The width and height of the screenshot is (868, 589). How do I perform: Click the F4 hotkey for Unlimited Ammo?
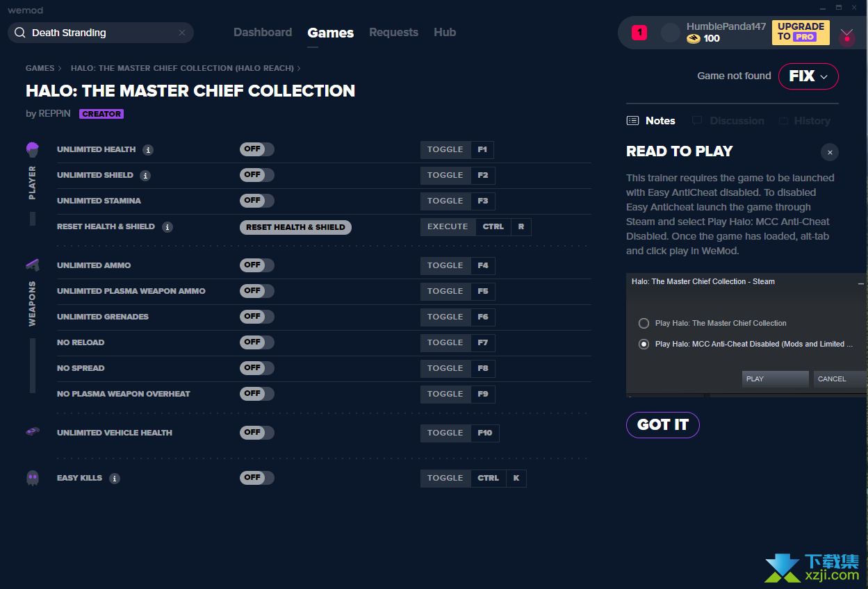[482, 265]
